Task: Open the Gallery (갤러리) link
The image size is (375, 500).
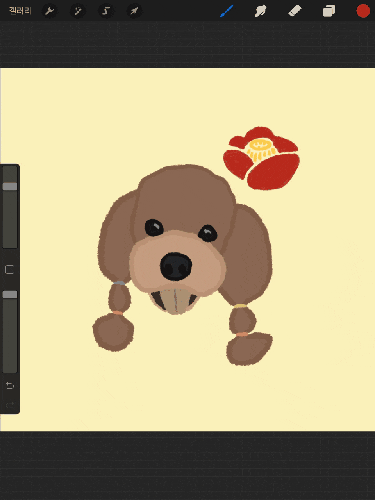Action: [20, 11]
